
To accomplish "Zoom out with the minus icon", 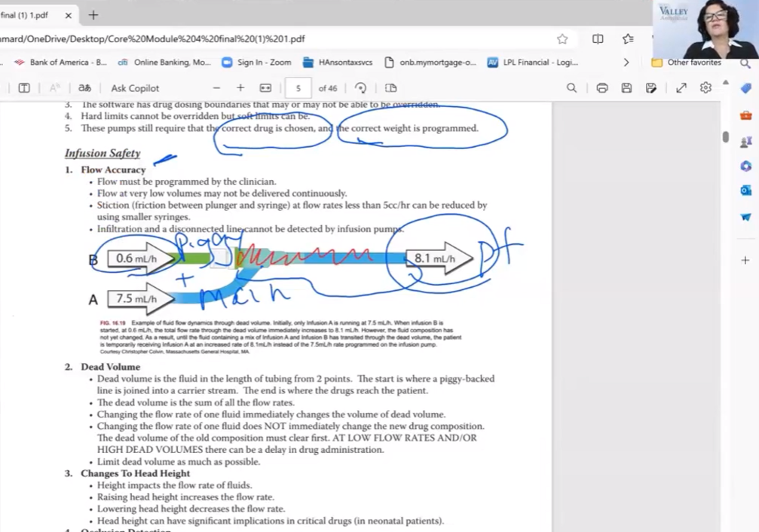I will click(x=216, y=88).
